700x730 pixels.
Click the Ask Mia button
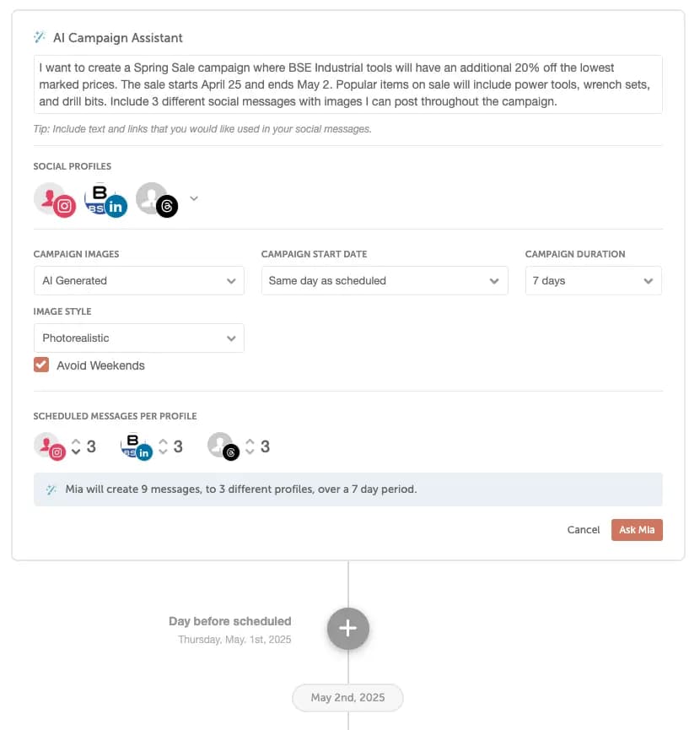(637, 530)
